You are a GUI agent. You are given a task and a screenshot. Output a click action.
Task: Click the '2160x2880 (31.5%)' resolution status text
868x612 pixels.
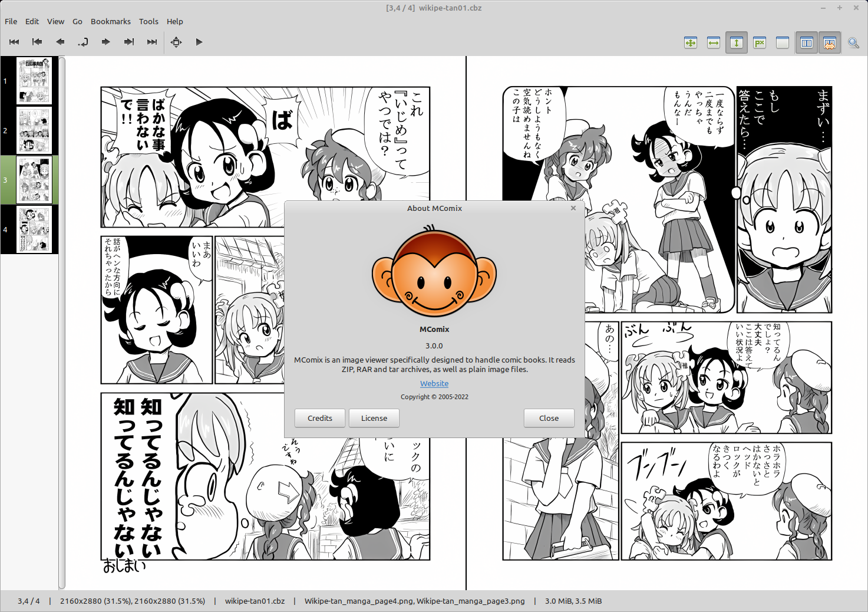point(133,601)
